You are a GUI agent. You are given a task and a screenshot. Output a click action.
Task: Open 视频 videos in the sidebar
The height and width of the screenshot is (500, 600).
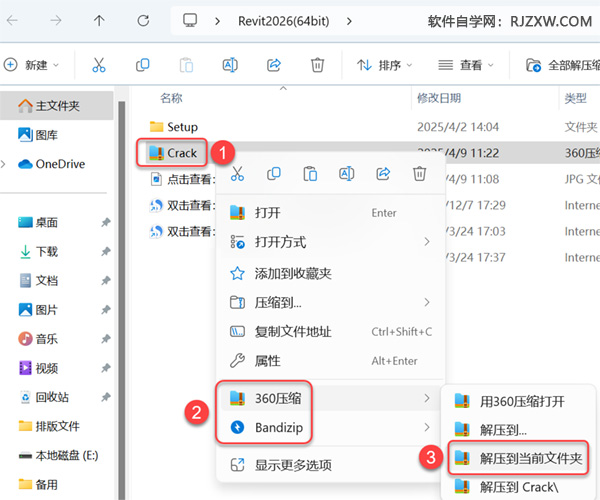click(38, 368)
